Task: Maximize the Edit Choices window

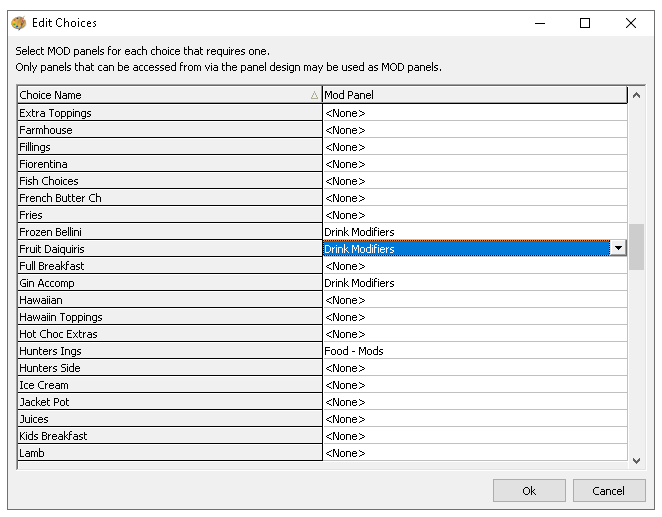Action: (x=585, y=23)
